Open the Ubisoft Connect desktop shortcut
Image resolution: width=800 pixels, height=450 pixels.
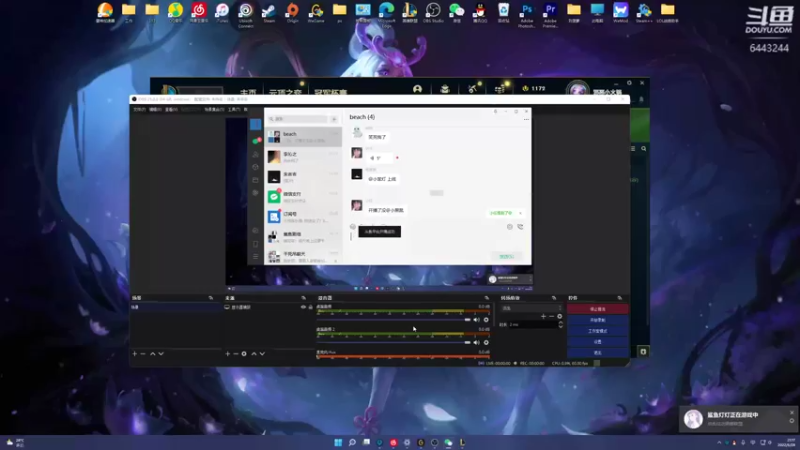click(245, 13)
